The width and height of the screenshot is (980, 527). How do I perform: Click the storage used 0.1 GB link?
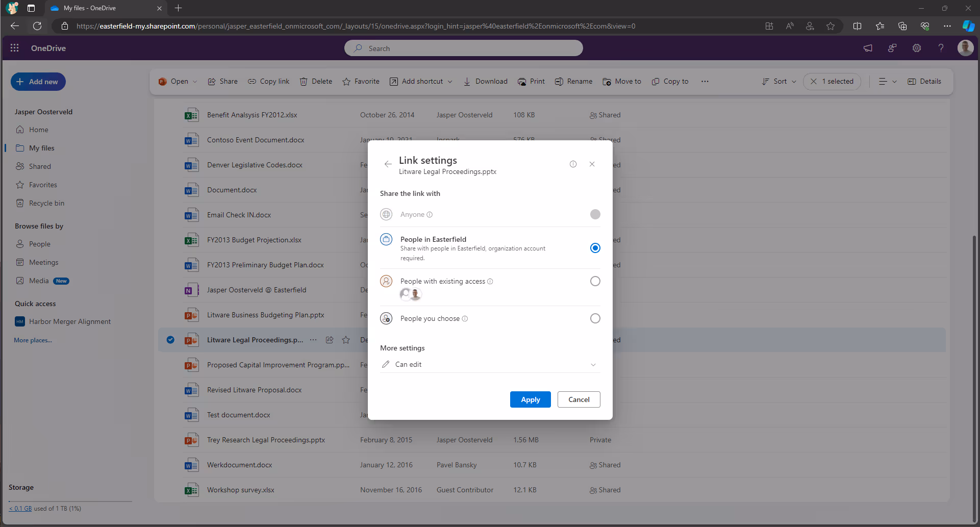click(x=20, y=509)
